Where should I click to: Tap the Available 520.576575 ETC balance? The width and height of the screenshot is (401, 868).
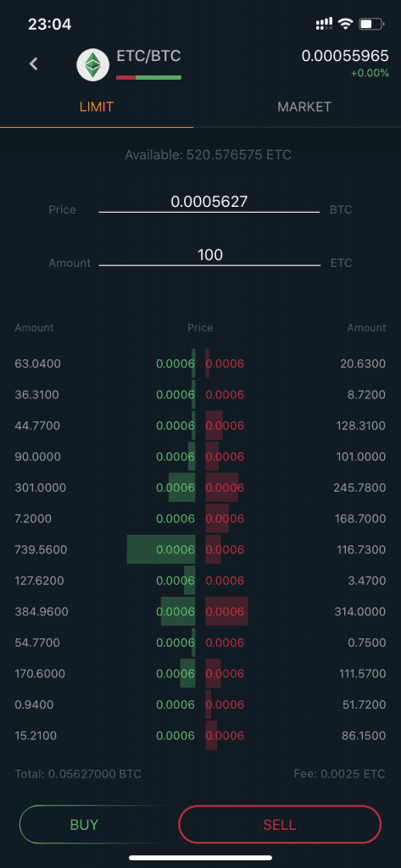pyautogui.click(x=209, y=155)
